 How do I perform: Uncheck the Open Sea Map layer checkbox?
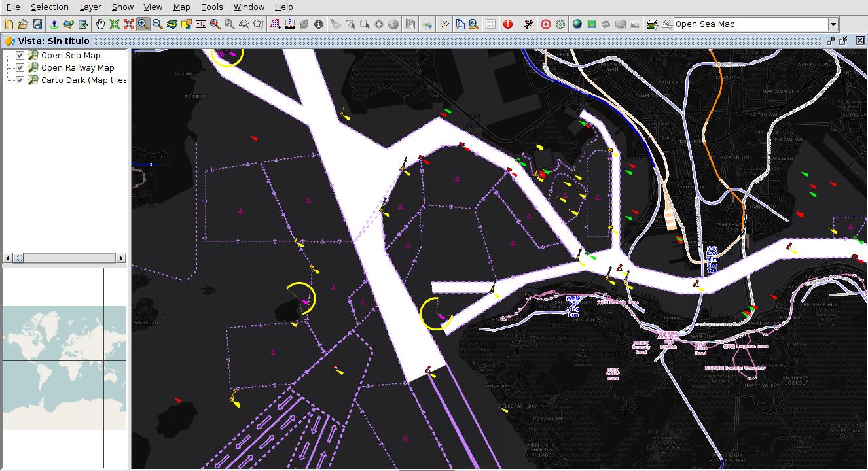pyautogui.click(x=20, y=56)
